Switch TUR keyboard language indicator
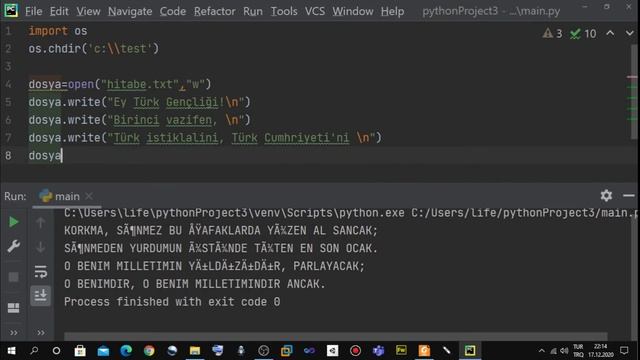Viewport: 640px width, 360px height. coord(578,351)
